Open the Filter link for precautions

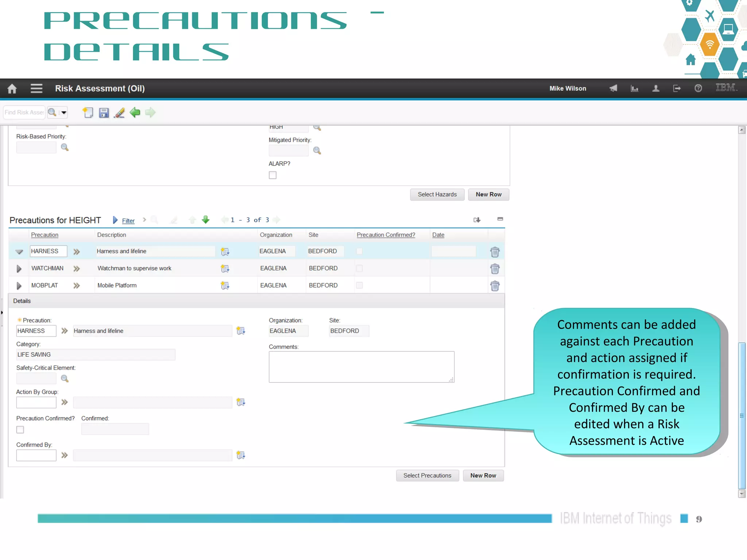click(128, 221)
